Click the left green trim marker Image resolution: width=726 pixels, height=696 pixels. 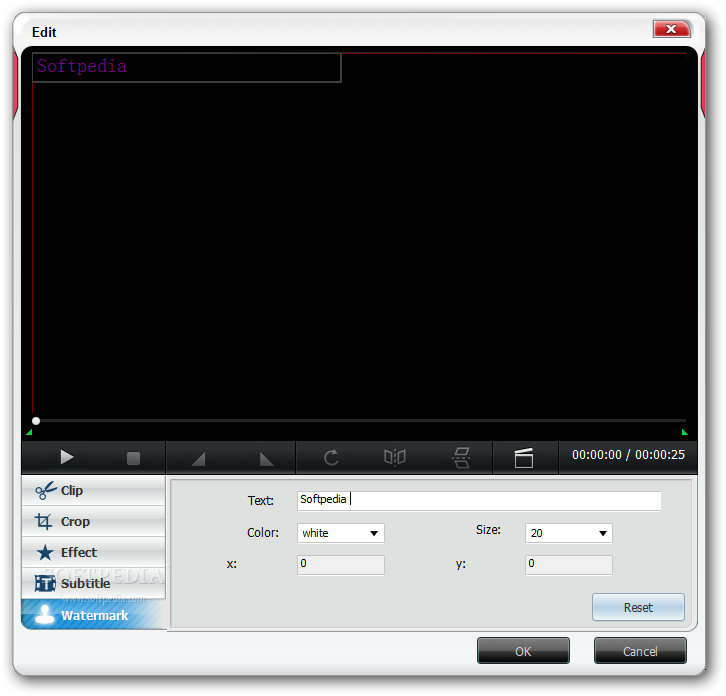29,433
